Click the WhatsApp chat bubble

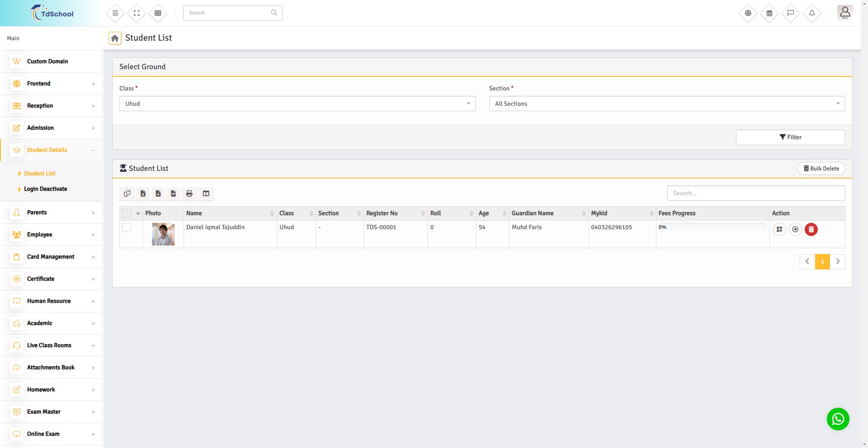838,419
